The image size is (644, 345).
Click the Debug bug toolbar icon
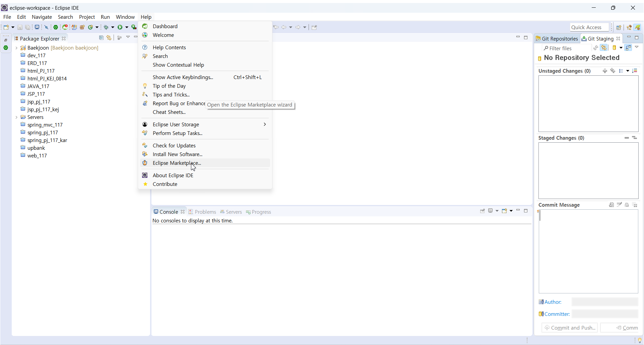click(x=106, y=27)
